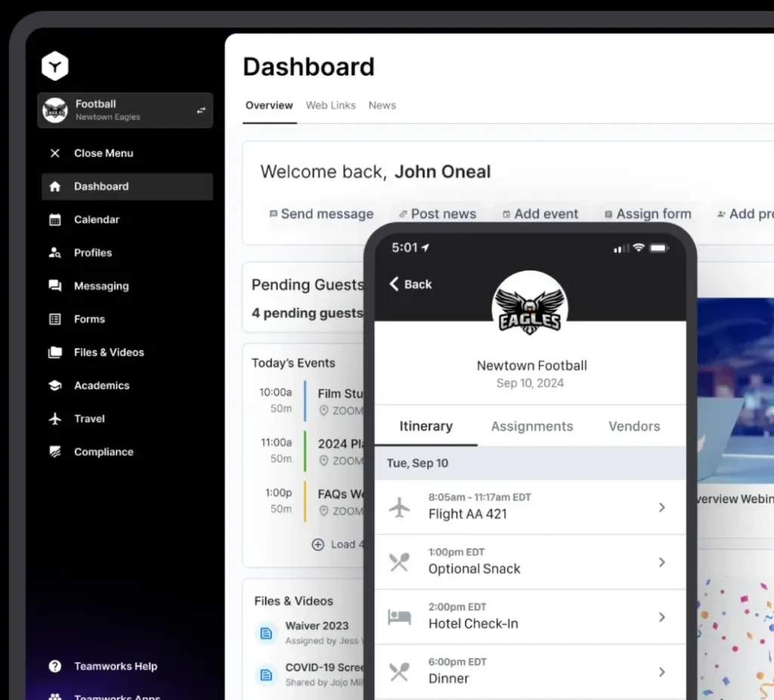Click the Newtown Football title on phone

(531, 365)
